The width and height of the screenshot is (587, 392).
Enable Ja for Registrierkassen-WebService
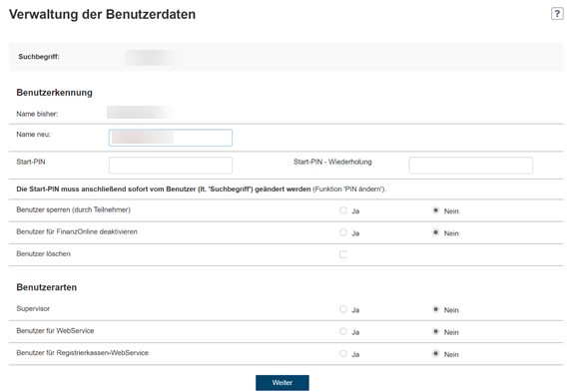tap(343, 353)
